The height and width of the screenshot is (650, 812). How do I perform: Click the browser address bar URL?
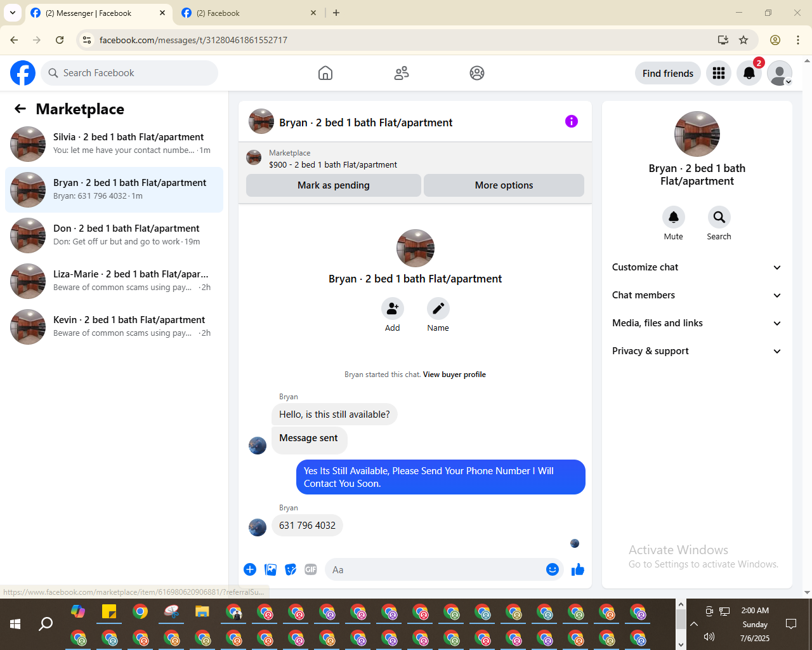[193, 40]
